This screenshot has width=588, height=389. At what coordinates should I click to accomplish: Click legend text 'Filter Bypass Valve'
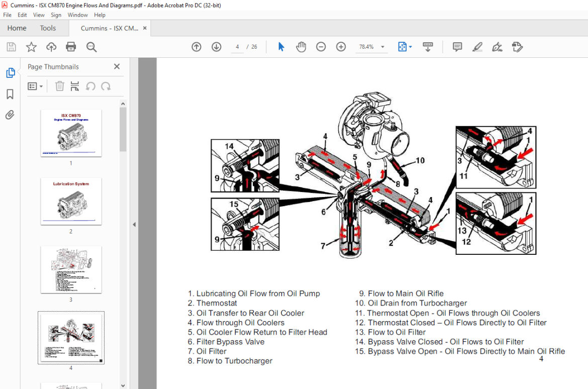pos(230,342)
